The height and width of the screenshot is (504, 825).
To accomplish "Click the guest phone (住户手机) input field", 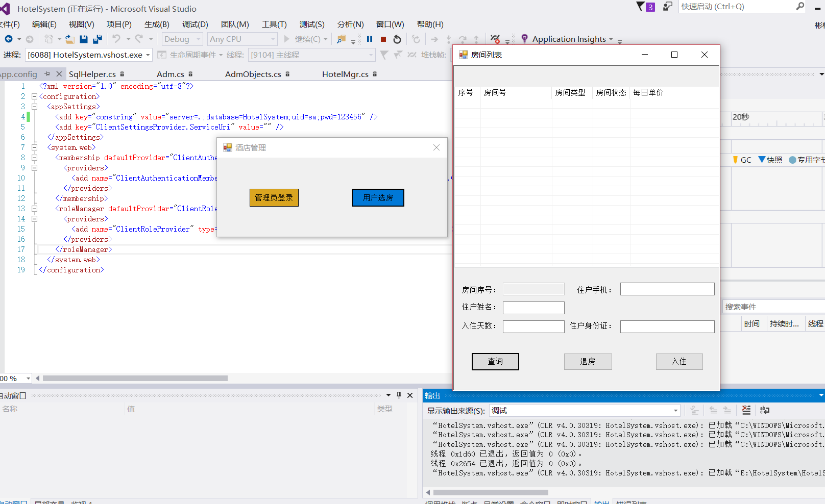I will [x=667, y=289].
